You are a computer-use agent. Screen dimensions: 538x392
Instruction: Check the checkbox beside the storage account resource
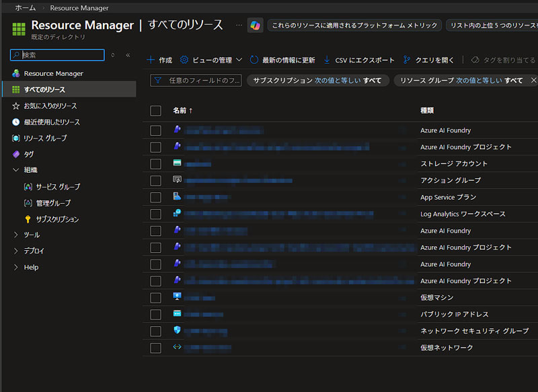[155, 163]
